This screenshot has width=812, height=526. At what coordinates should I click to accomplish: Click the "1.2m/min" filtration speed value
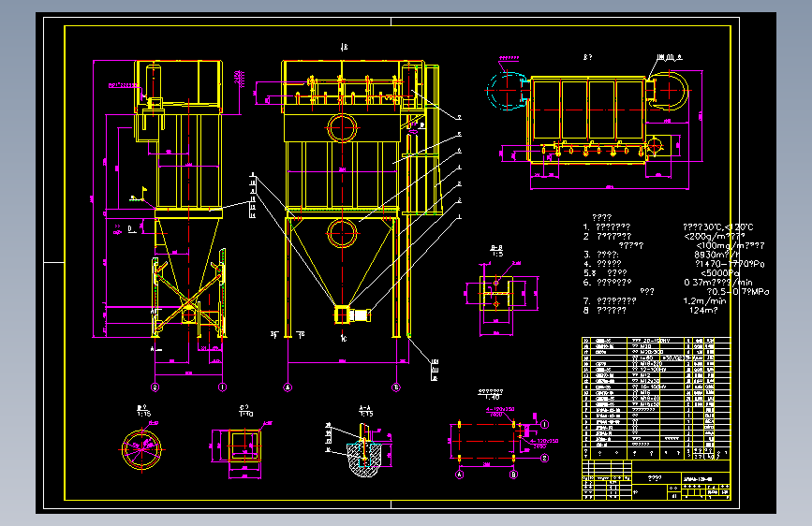[705, 300]
